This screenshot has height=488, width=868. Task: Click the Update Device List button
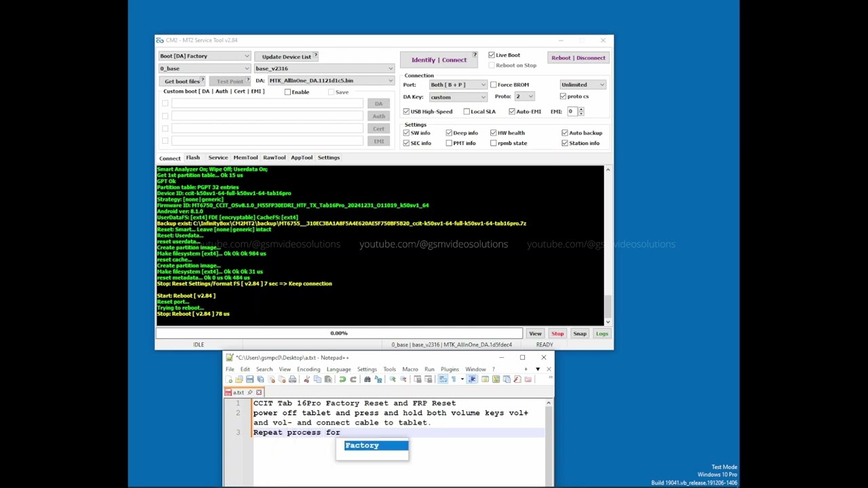click(x=286, y=57)
